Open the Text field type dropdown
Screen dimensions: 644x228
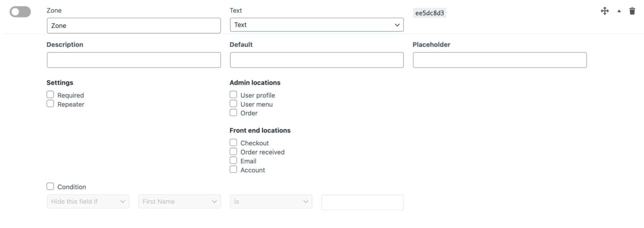coord(316,25)
